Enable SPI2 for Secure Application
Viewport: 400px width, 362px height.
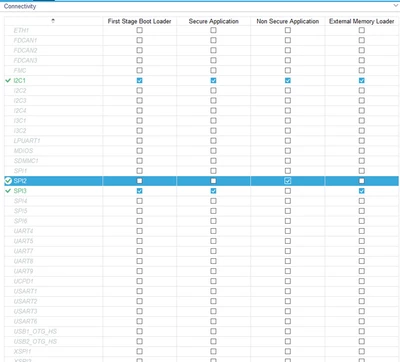coord(213,181)
